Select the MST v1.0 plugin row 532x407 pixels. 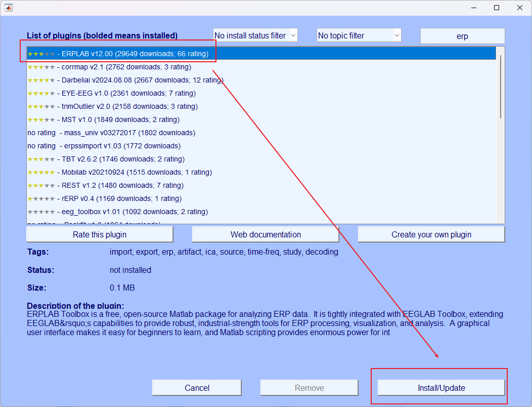pos(261,119)
